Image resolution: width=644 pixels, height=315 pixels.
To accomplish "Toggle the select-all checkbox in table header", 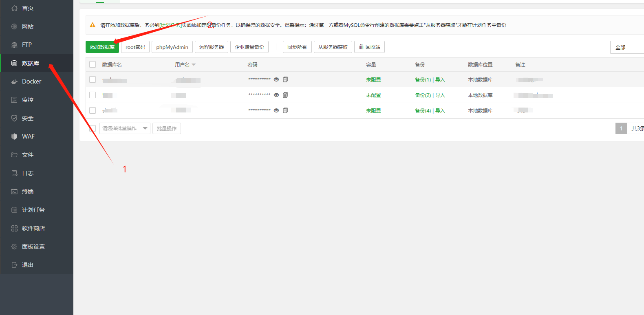I will click(93, 64).
